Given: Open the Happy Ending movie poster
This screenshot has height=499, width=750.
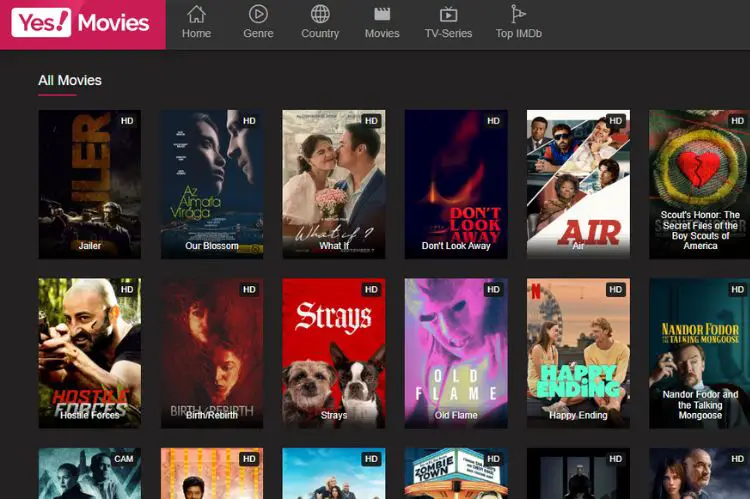Looking at the screenshot, I should [x=578, y=353].
